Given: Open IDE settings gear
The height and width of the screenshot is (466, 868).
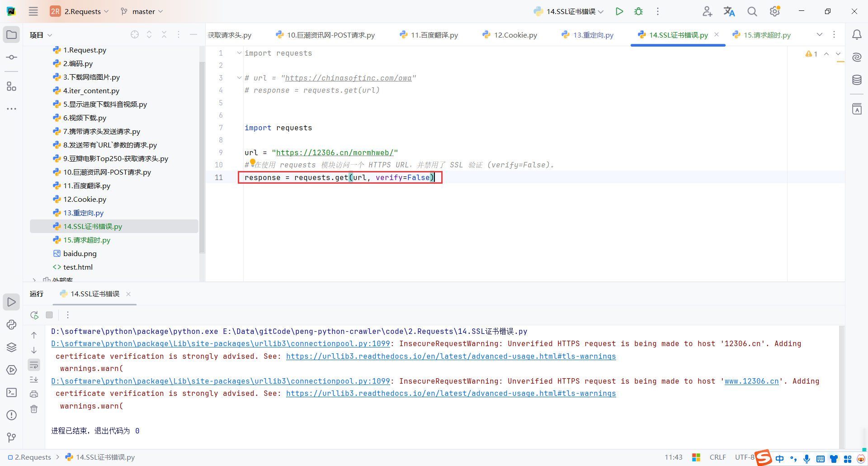Looking at the screenshot, I should [x=775, y=11].
